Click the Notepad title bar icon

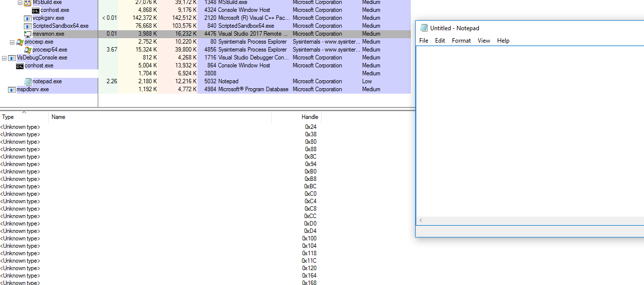[x=424, y=28]
